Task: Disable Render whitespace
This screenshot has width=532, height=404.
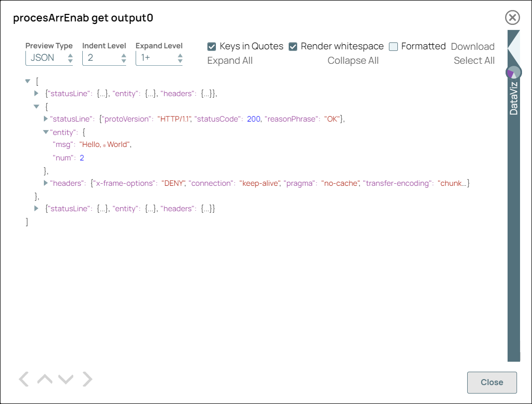Action: point(293,46)
